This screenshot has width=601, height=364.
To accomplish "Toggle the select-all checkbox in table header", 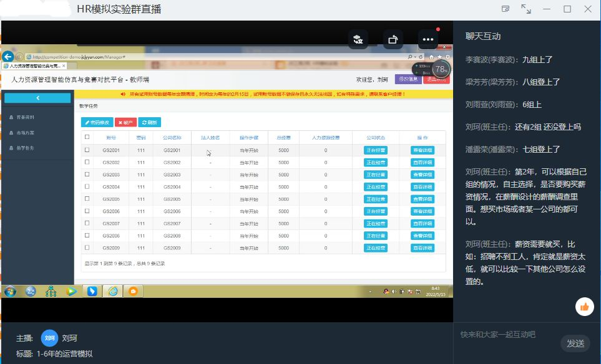I will [87, 137].
